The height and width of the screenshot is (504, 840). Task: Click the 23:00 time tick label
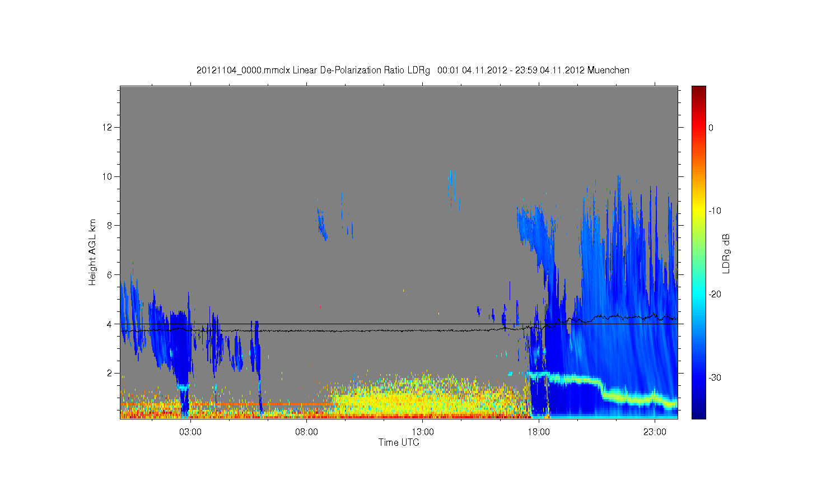pyautogui.click(x=655, y=432)
